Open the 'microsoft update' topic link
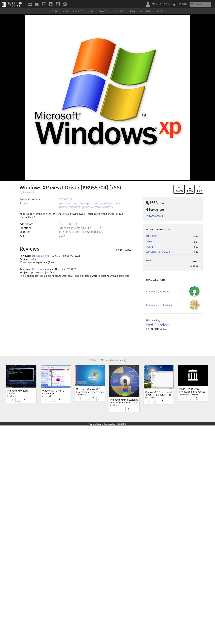 coord(79,207)
